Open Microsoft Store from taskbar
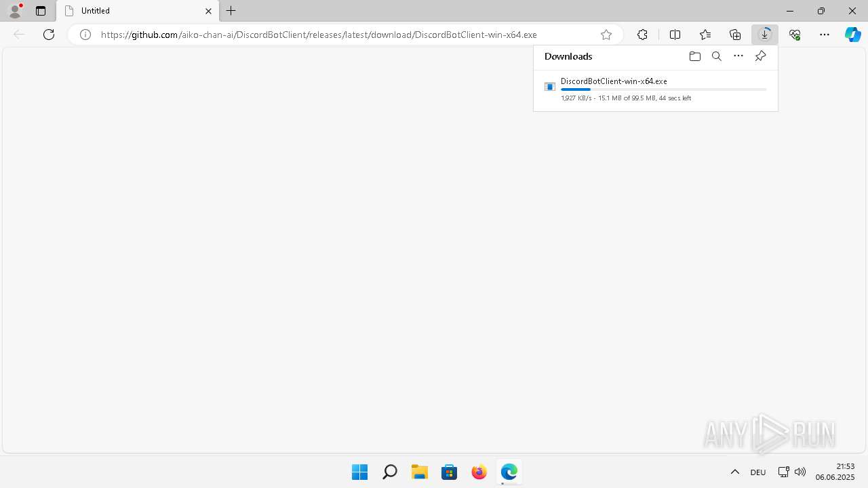Screen dimensions: 868x488 (x=449, y=472)
